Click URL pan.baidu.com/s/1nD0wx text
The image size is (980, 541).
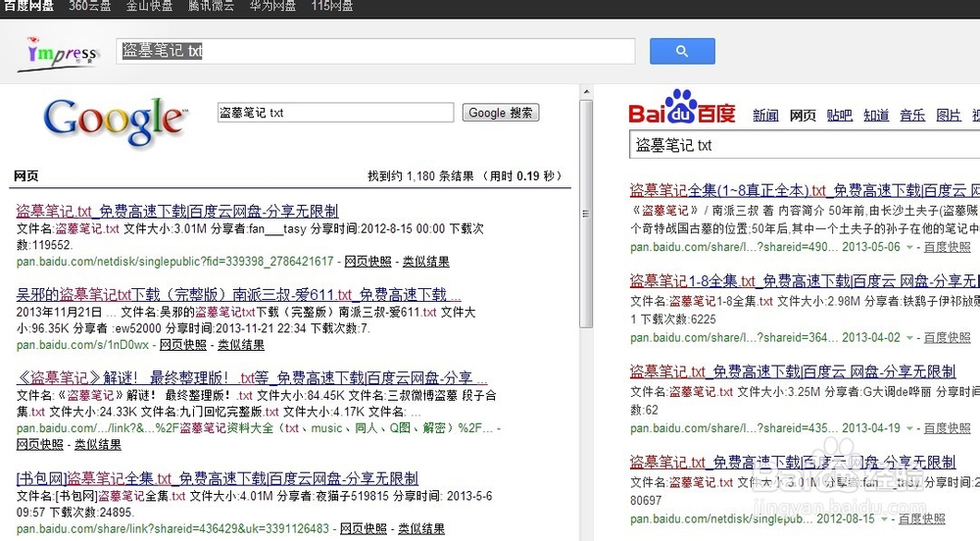(82, 345)
